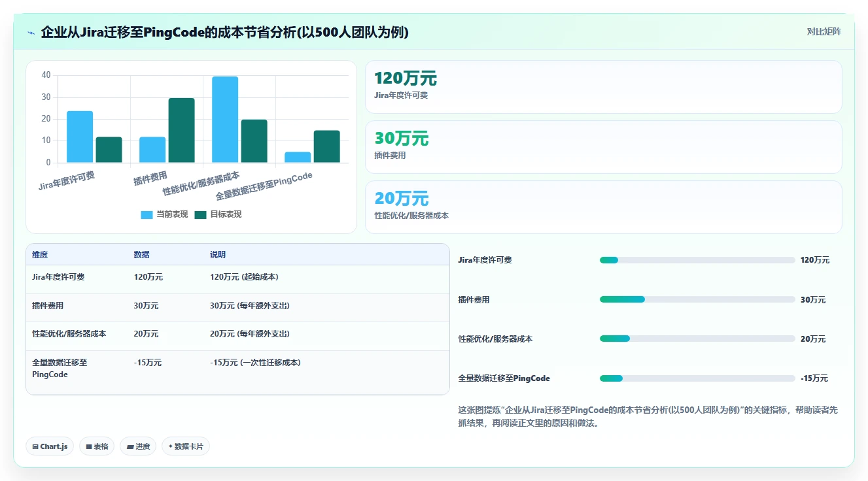868x481 pixels.
Task: Click the 数据 table column header
Action: 142,255
